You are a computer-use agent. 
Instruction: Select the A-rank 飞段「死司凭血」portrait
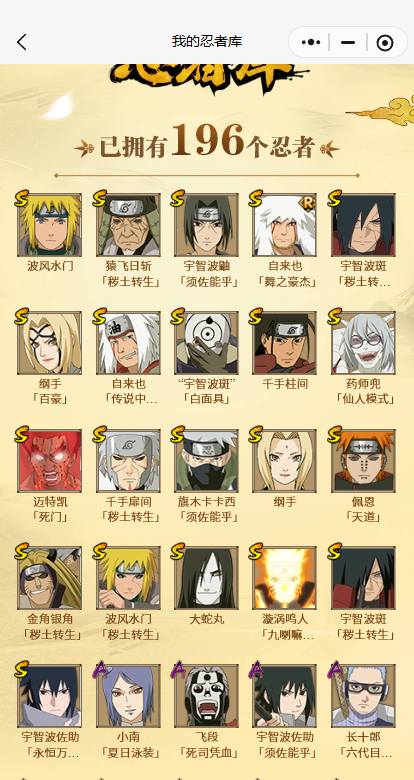(207, 696)
